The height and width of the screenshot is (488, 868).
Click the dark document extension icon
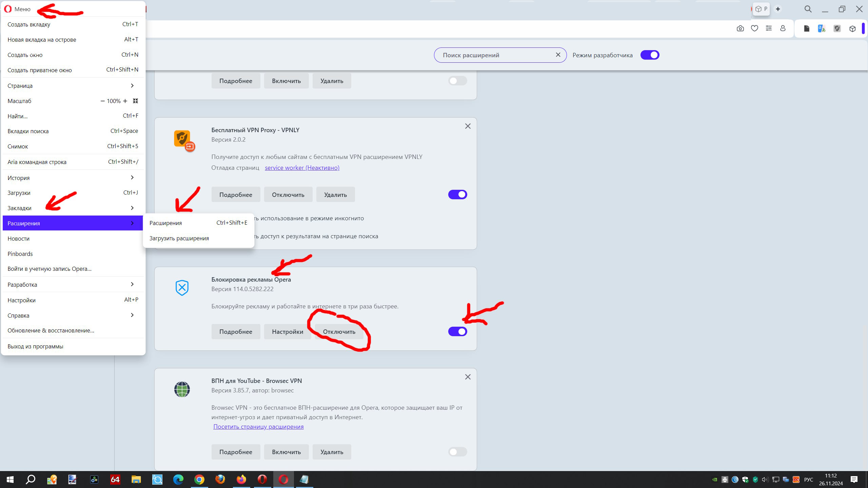coord(807,28)
